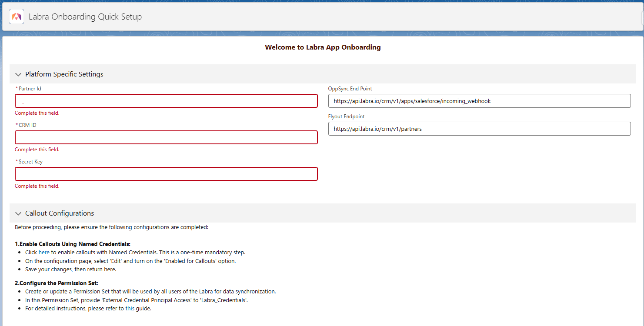Screen dimensions: 644x326
Task: Click 'Enable Callouts Using Named Credentials' heading
Action: pos(73,244)
